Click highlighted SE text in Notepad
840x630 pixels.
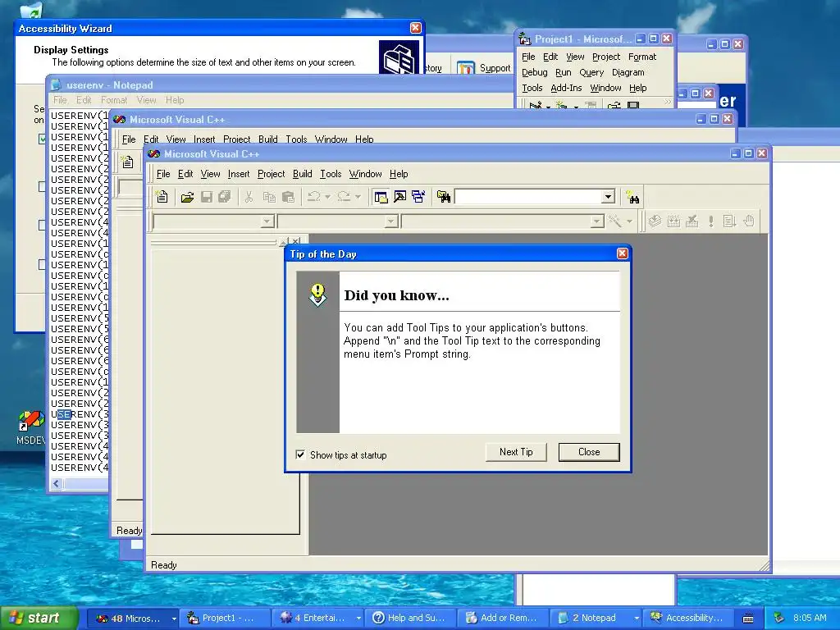click(x=64, y=414)
